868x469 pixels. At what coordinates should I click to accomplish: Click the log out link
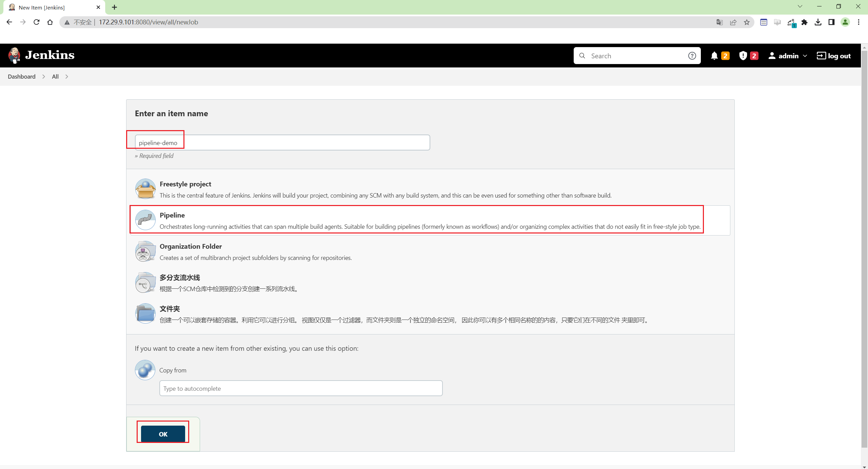[x=834, y=56]
